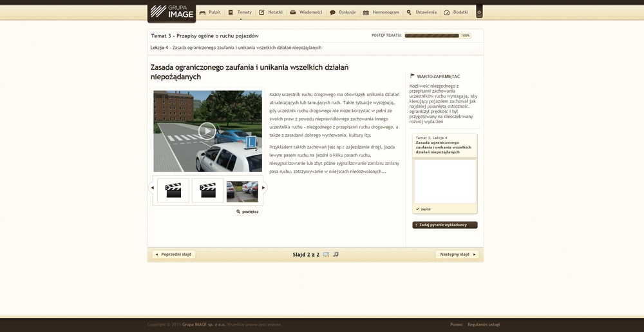Image resolution: width=644 pixels, height=332 pixels.
Task: Click the slide text view icon
Action: pyautogui.click(x=326, y=255)
